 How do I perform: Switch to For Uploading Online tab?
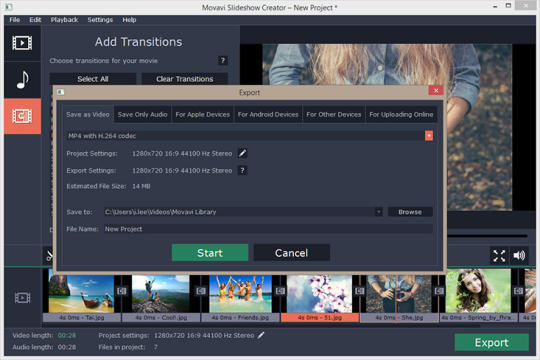(401, 114)
